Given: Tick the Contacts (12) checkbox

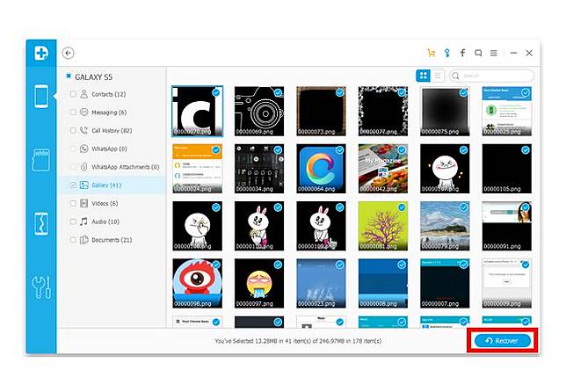Looking at the screenshot, I should [73, 94].
